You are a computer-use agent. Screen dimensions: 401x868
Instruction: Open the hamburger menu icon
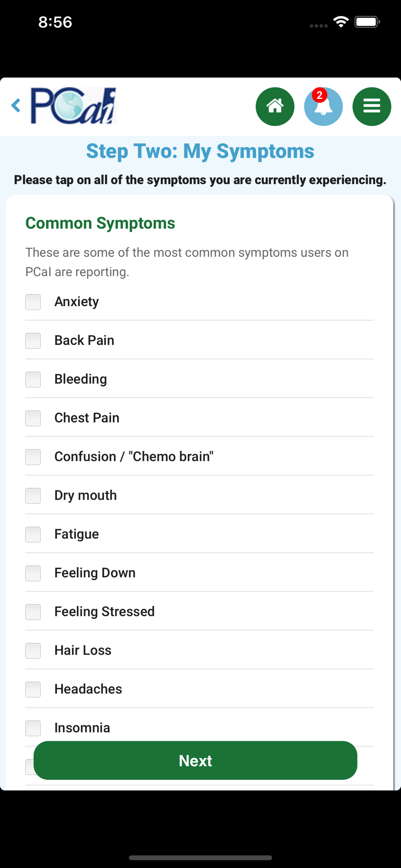click(x=372, y=107)
